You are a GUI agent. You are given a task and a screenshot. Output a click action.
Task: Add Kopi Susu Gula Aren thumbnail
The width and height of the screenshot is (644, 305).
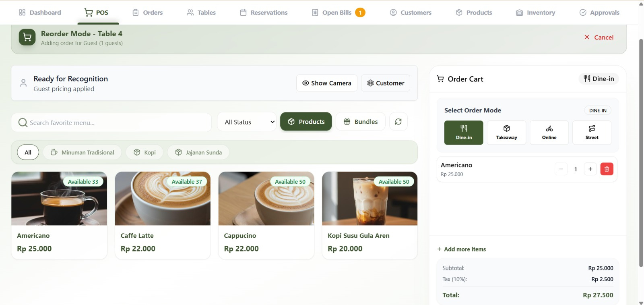369,199
